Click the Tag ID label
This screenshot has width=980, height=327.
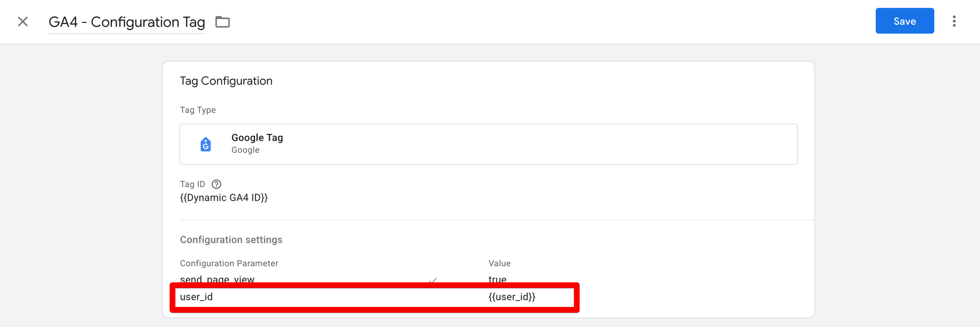[192, 184]
